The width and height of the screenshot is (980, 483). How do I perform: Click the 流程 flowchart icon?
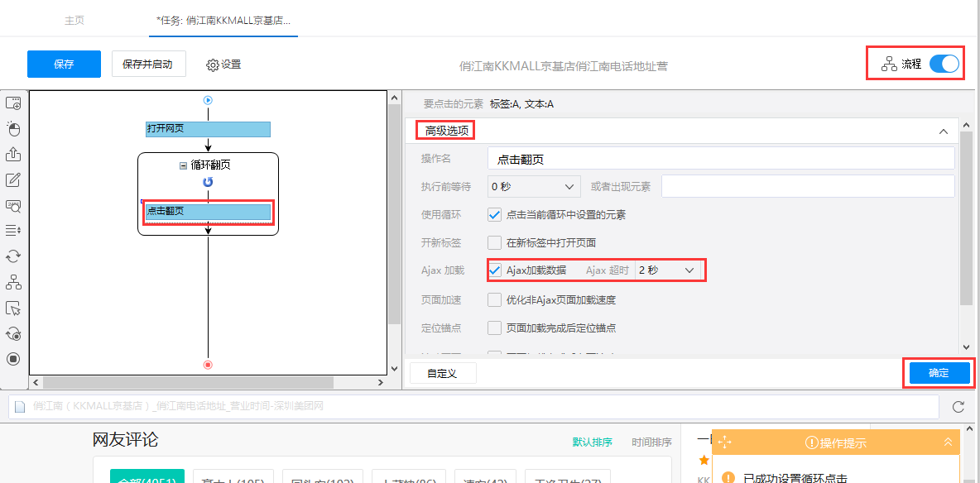pyautogui.click(x=889, y=64)
